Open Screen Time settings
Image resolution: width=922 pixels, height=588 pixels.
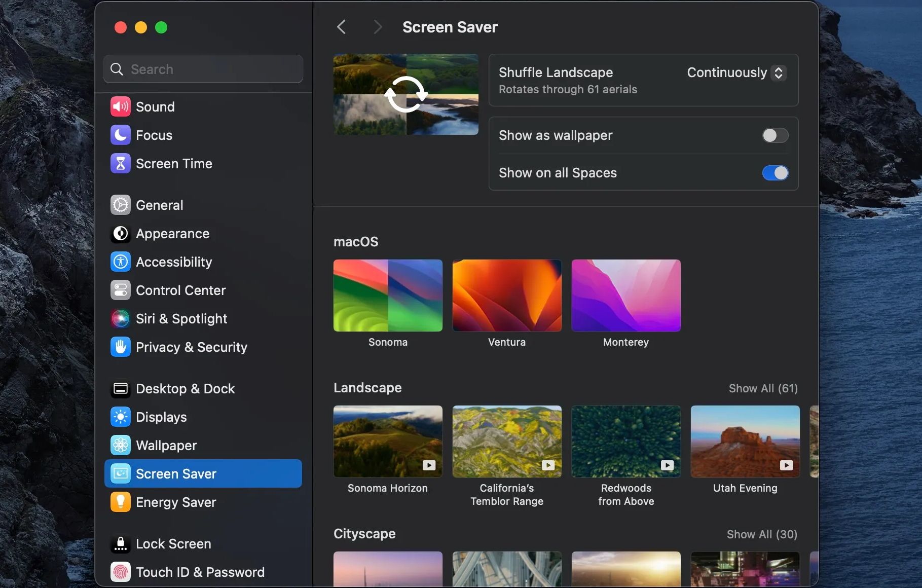[x=174, y=163]
